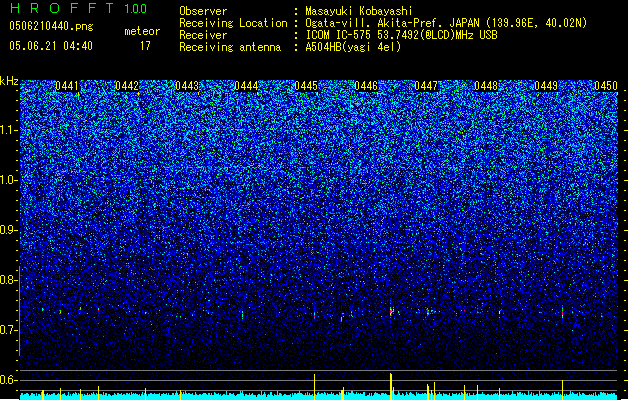Click the 0445 time marker

[306, 86]
